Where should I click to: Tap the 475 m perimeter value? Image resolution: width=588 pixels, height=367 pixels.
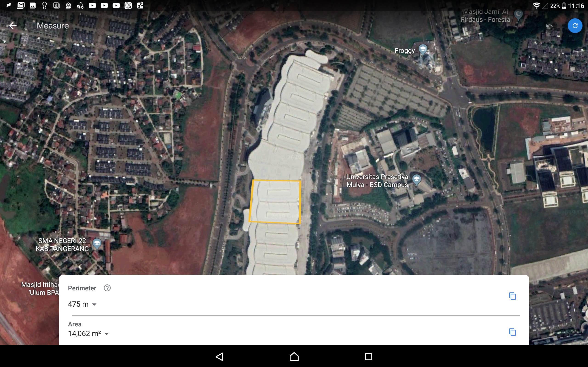[78, 304]
